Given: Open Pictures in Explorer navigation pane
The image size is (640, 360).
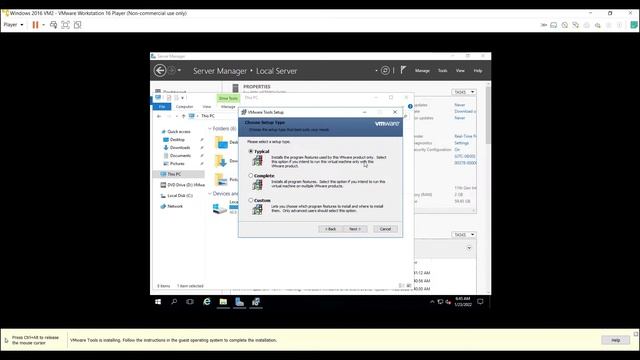Looking at the screenshot, I should click(x=177, y=164).
